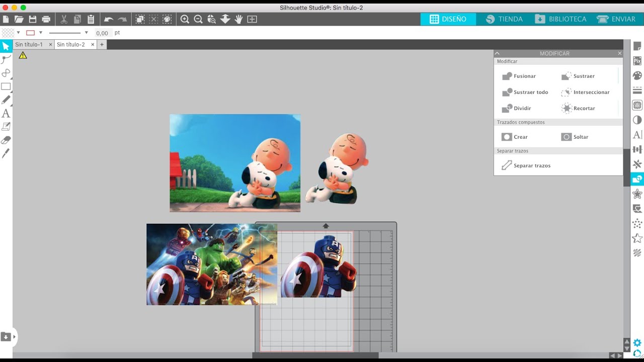The image size is (644, 362).
Task: Redo the last undone action
Action: tap(122, 19)
